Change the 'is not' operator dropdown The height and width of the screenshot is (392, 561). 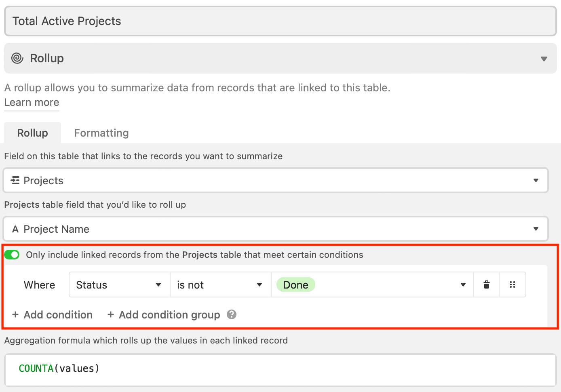220,285
